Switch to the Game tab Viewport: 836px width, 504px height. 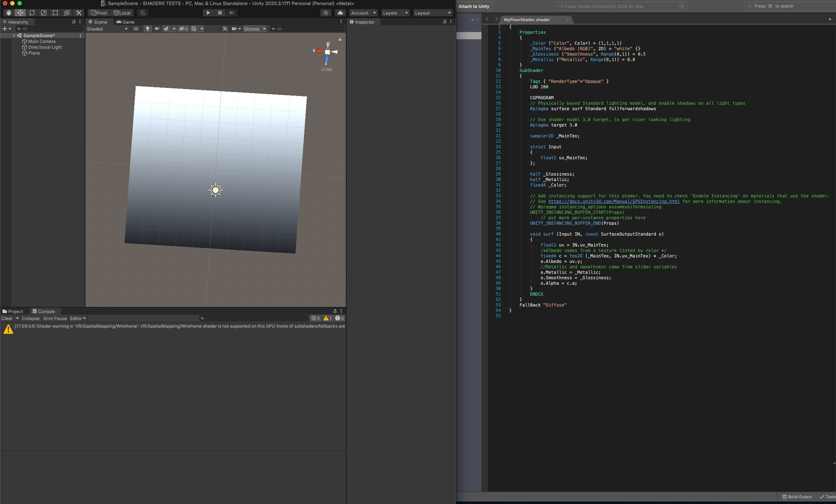click(x=125, y=22)
